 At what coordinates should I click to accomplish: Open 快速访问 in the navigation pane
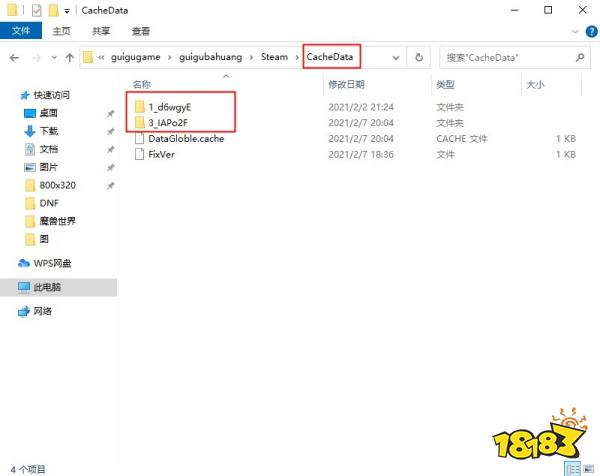(52, 95)
